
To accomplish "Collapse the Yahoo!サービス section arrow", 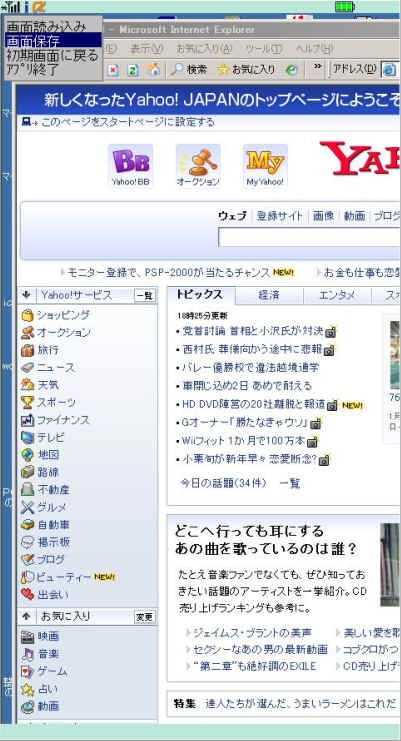I will pyautogui.click(x=26, y=295).
